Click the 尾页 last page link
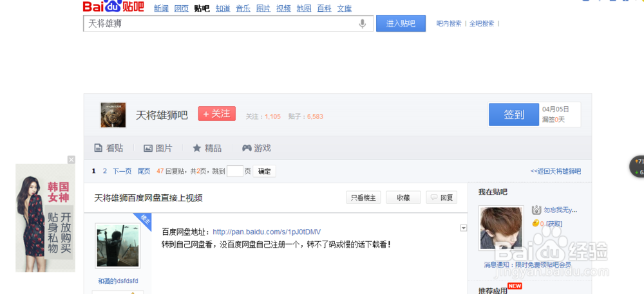This screenshot has height=294, width=644. pyautogui.click(x=144, y=171)
